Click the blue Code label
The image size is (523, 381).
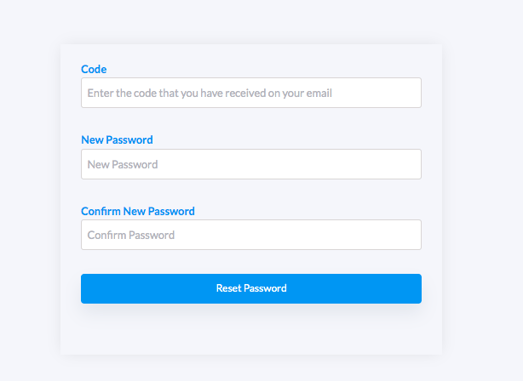pos(94,69)
